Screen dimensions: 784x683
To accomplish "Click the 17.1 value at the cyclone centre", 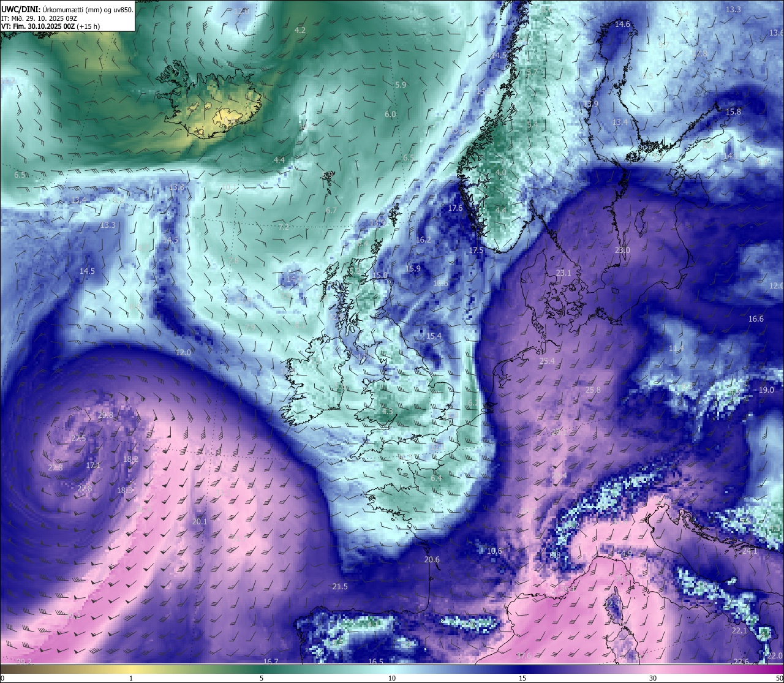I will click(93, 465).
